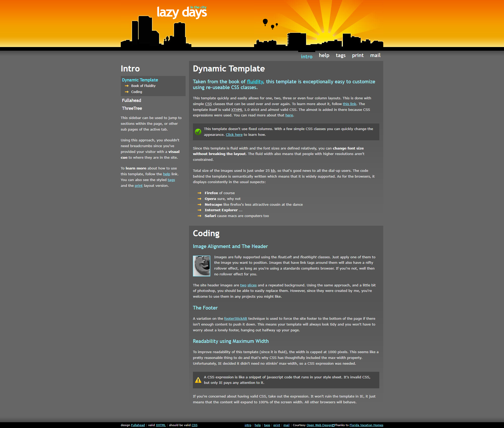
Task: Click the yellow warning triangle icon
Action: [198, 380]
